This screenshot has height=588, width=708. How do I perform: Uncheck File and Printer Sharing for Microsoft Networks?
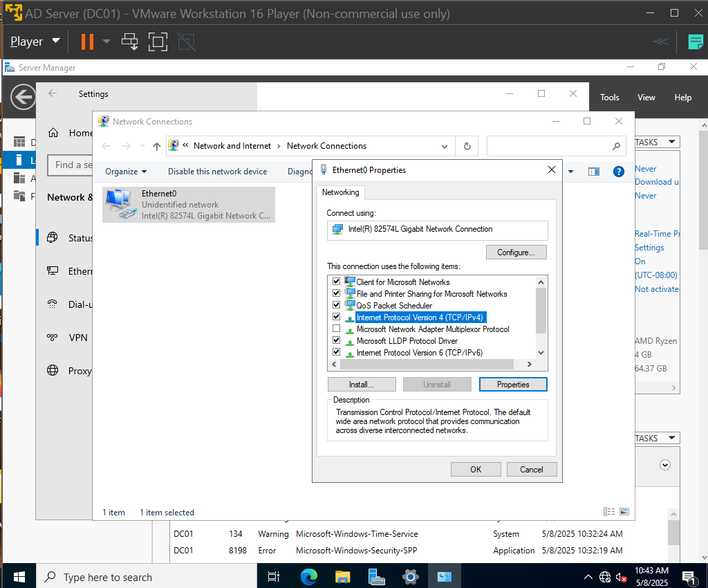click(x=337, y=293)
